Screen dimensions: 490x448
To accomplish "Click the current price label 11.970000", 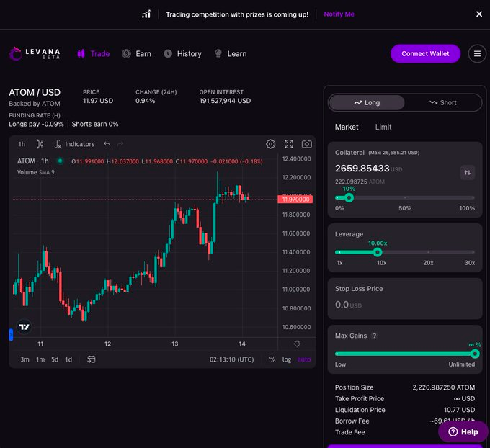I will (295, 200).
